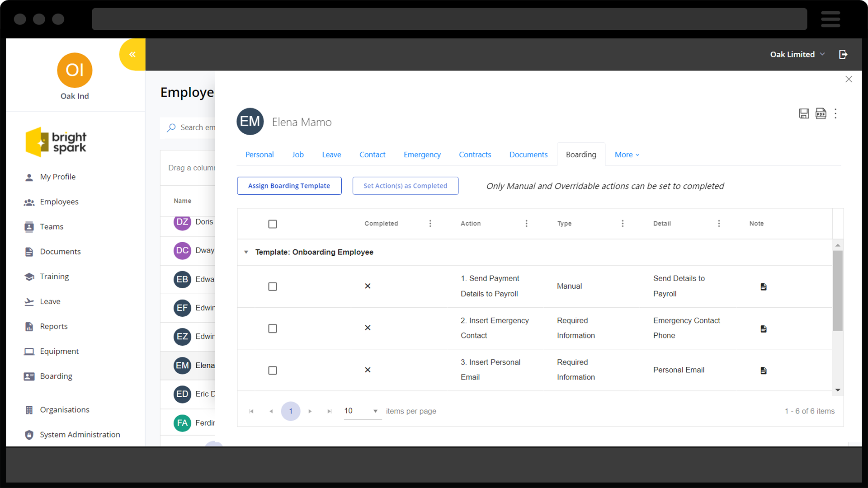This screenshot has width=868, height=488.
Task: Go to page 1 in pager
Action: 291,411
